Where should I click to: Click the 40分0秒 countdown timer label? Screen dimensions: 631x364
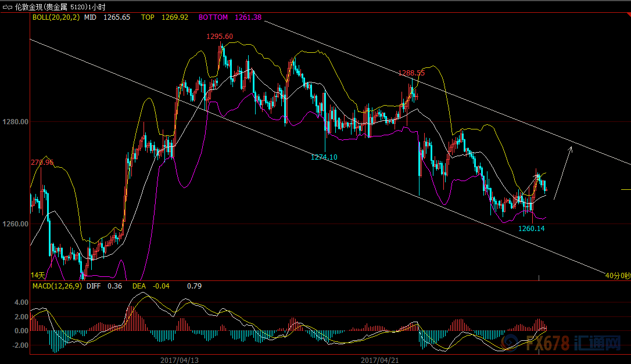pyautogui.click(x=617, y=275)
